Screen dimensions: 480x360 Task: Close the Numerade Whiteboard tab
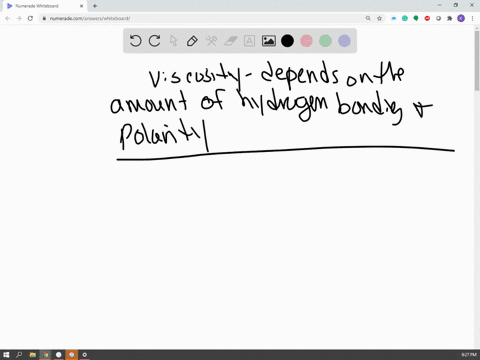point(81,6)
